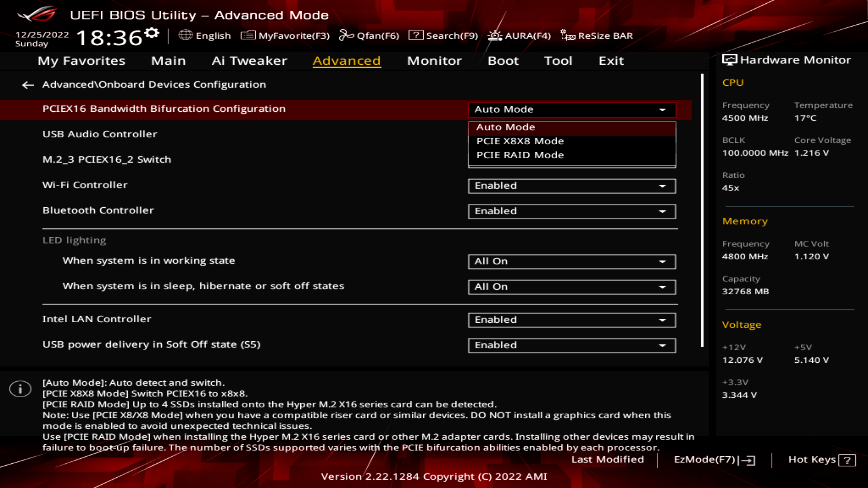Switch to the Ai Tweaker tab
868x488 pixels.
pyautogui.click(x=249, y=61)
